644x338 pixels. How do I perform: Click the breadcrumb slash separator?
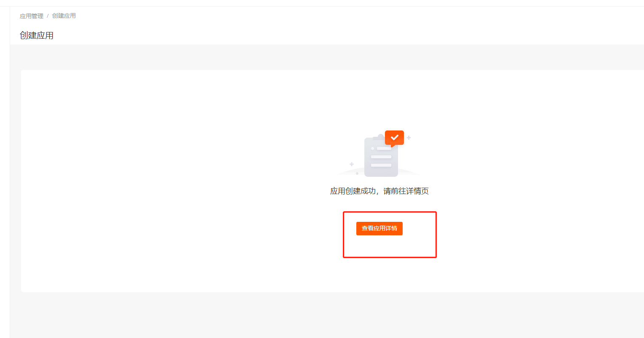[x=48, y=16]
